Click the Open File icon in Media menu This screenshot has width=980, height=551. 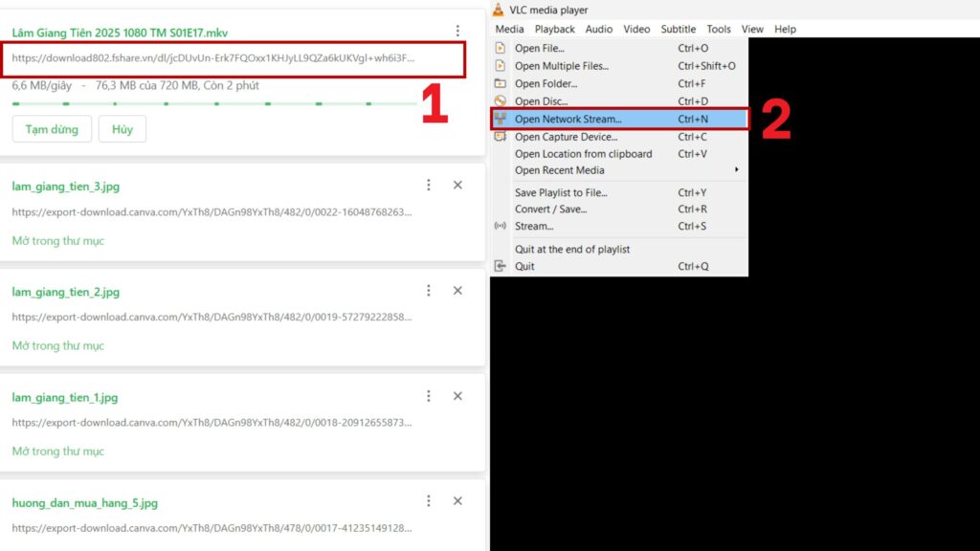click(500, 48)
